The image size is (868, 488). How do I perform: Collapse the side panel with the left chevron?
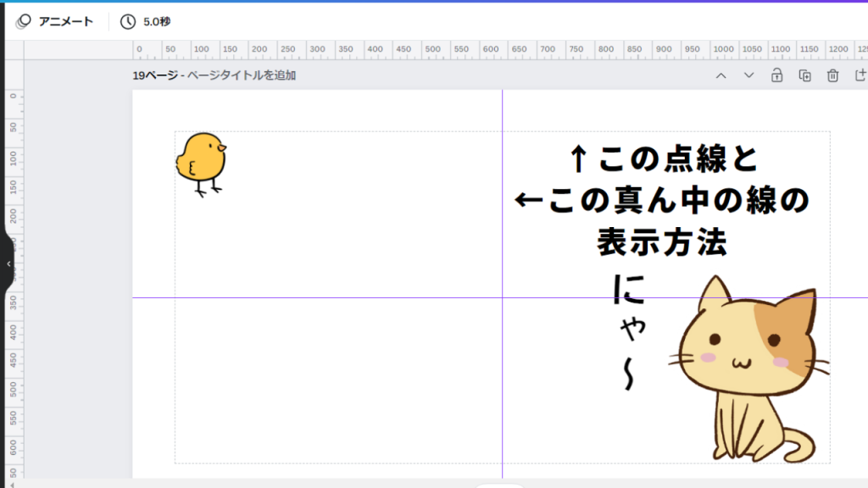(8, 264)
